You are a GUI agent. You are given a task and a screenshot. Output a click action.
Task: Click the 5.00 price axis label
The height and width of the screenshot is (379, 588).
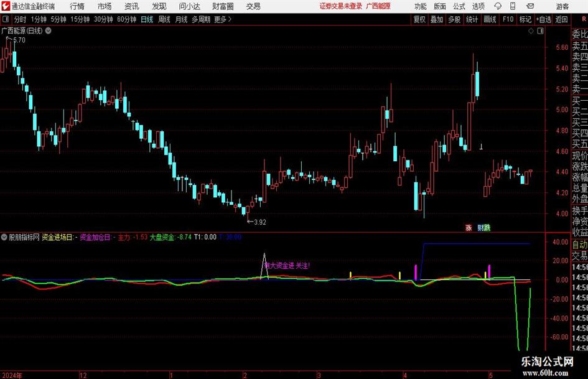(562, 110)
